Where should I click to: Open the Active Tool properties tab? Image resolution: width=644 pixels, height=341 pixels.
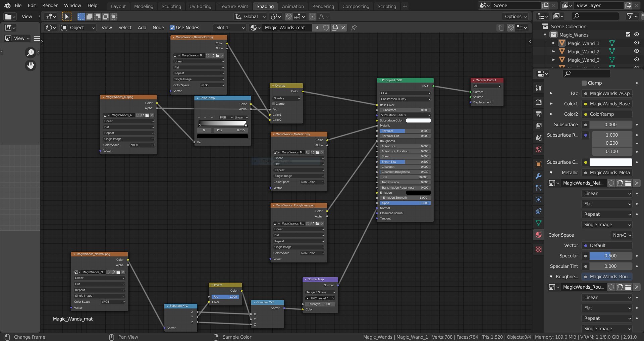click(538, 88)
